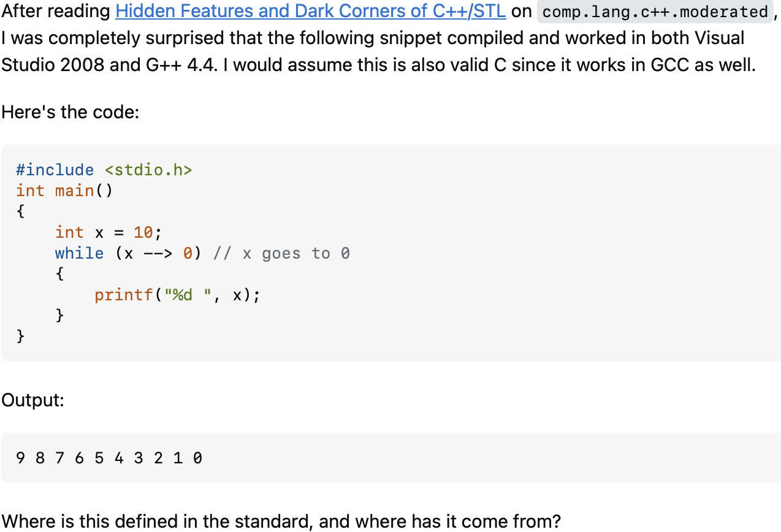The height and width of the screenshot is (532, 781).
Task: Click the closing question about the standard
Action: tap(281, 522)
